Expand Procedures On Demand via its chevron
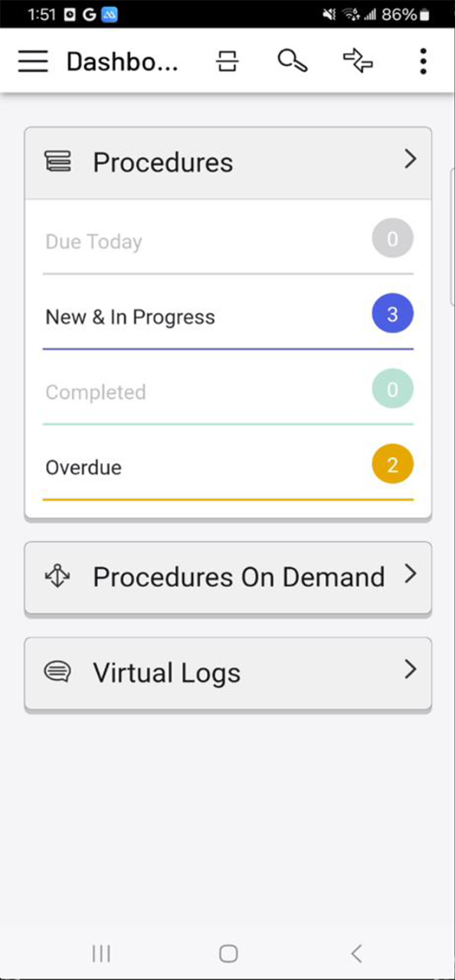The height and width of the screenshot is (980, 455). coord(411,575)
